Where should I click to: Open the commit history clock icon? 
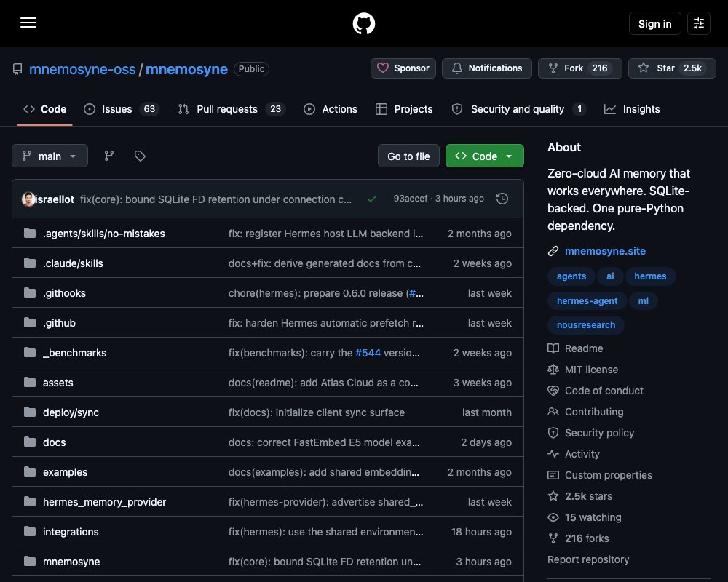pyautogui.click(x=502, y=199)
